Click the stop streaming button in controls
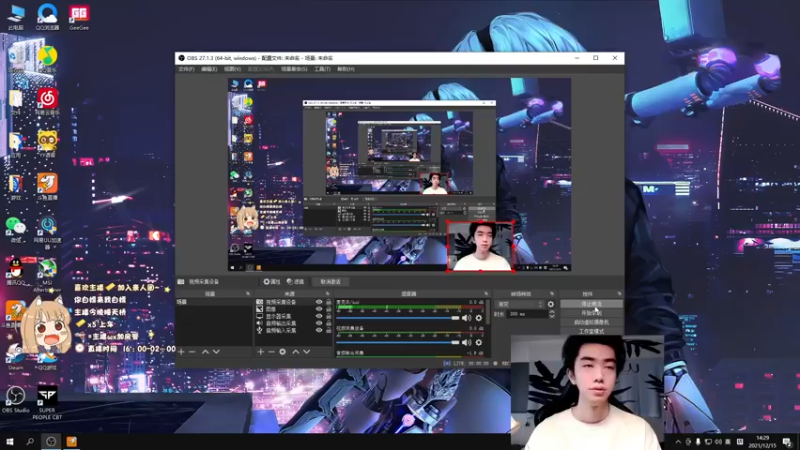The image size is (800, 450). pyautogui.click(x=591, y=304)
